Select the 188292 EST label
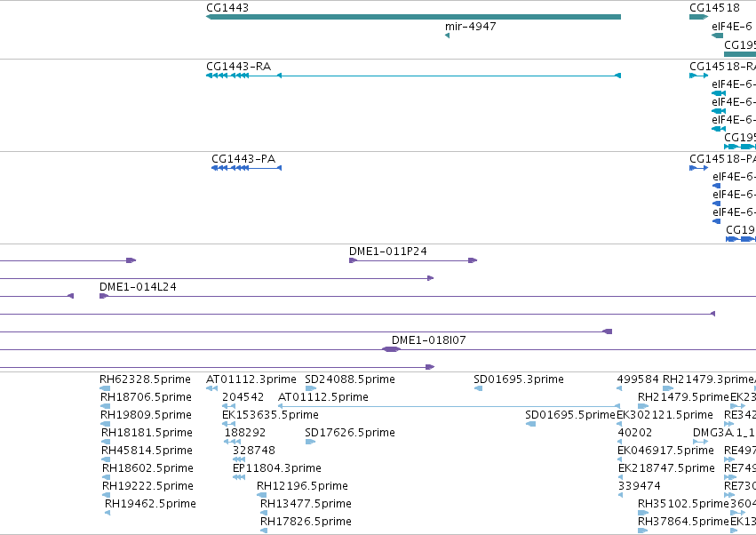The width and height of the screenshot is (756, 535). 245,433
